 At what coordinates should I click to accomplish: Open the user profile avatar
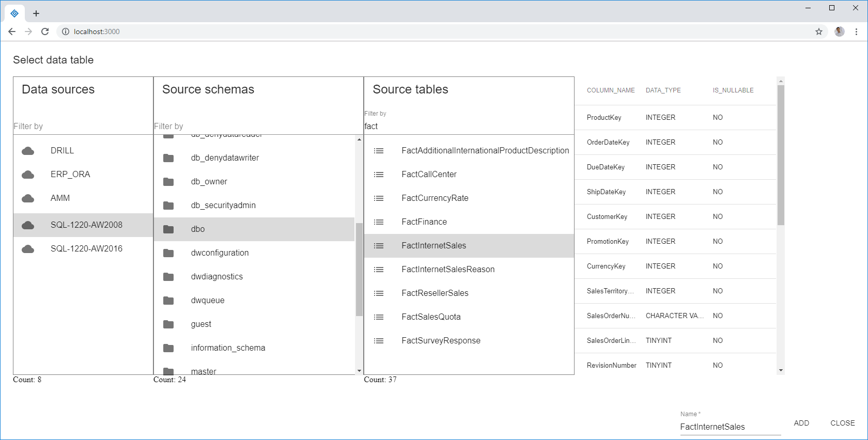click(x=840, y=32)
